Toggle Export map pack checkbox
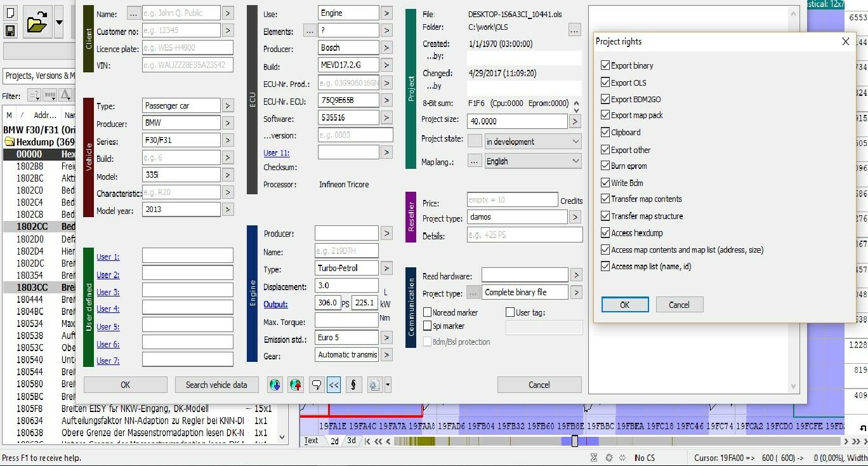 [x=605, y=115]
